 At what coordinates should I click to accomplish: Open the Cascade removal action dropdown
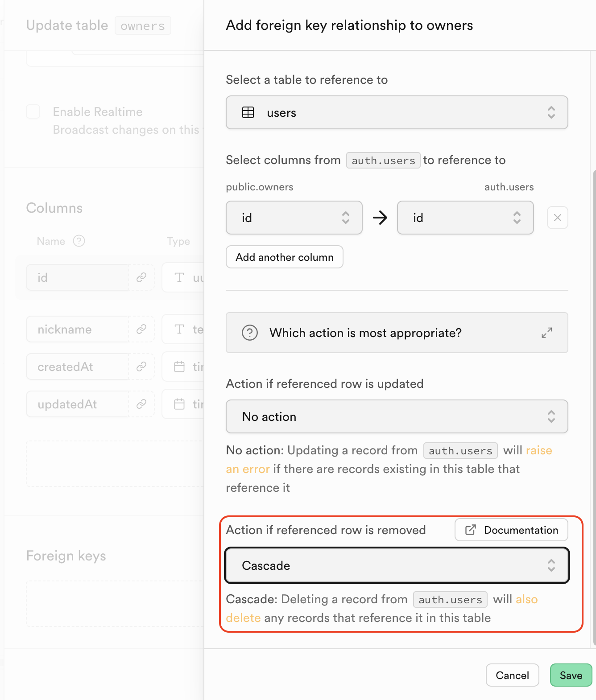pyautogui.click(x=397, y=565)
